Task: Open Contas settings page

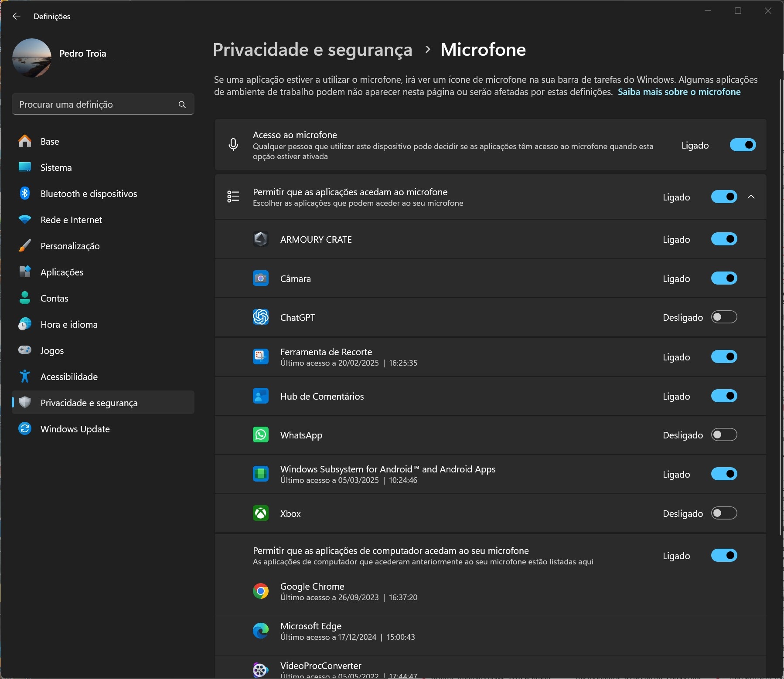Action: pos(103,298)
